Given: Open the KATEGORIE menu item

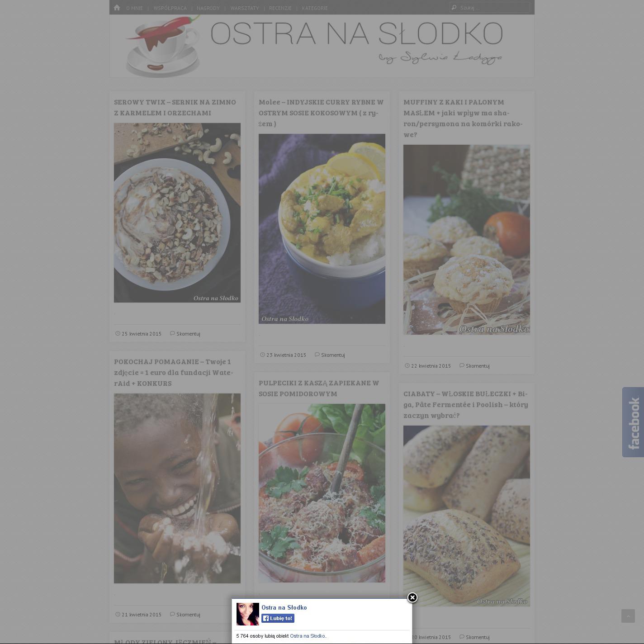Looking at the screenshot, I should [x=315, y=8].
